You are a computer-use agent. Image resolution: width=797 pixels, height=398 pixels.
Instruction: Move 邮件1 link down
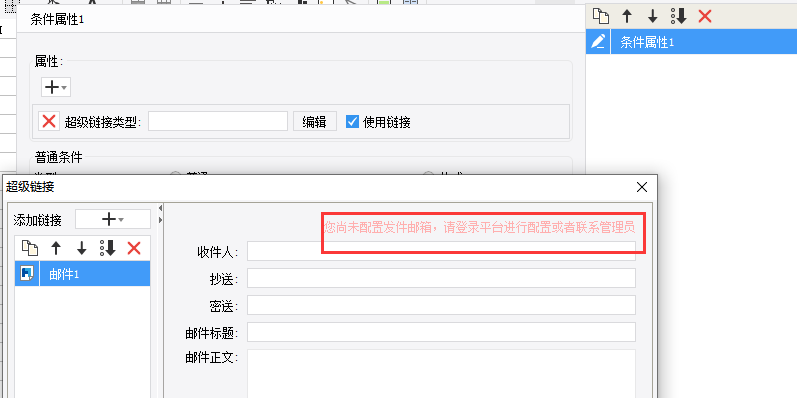81,248
